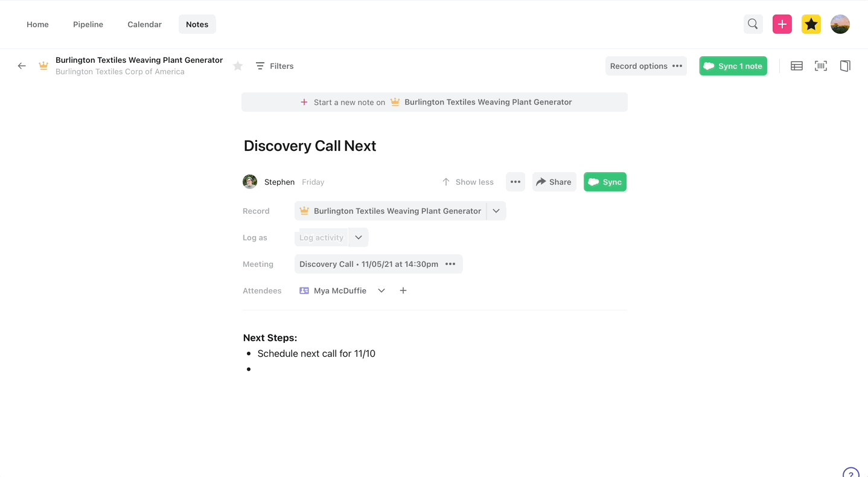868x477 pixels.
Task: Expand the Record dropdown chevron
Action: (x=496, y=211)
